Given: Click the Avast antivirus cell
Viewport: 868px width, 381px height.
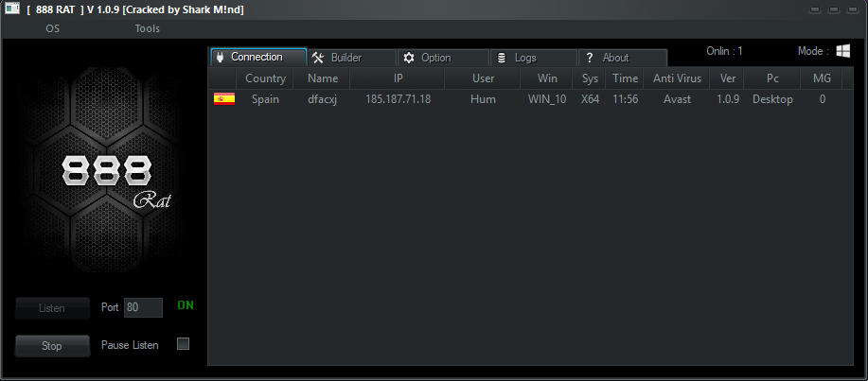Looking at the screenshot, I should pyautogui.click(x=677, y=99).
